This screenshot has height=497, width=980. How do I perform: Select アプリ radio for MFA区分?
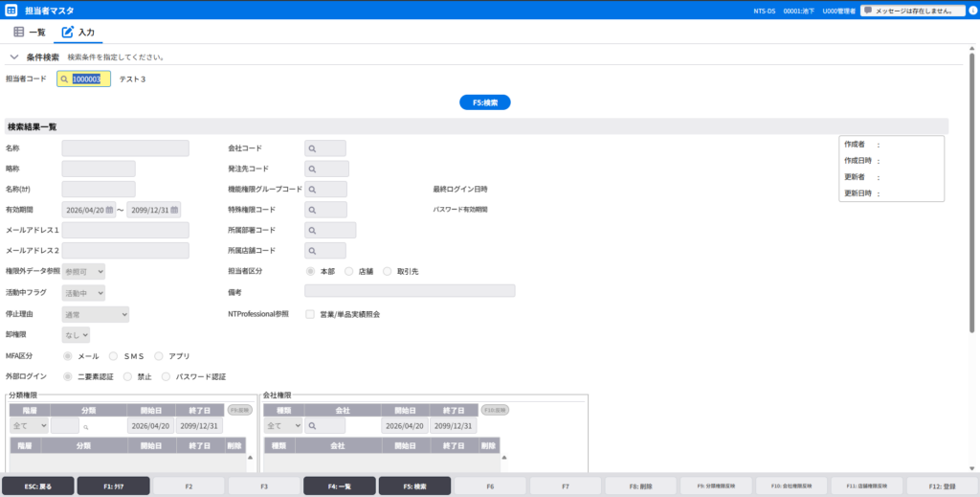click(159, 355)
